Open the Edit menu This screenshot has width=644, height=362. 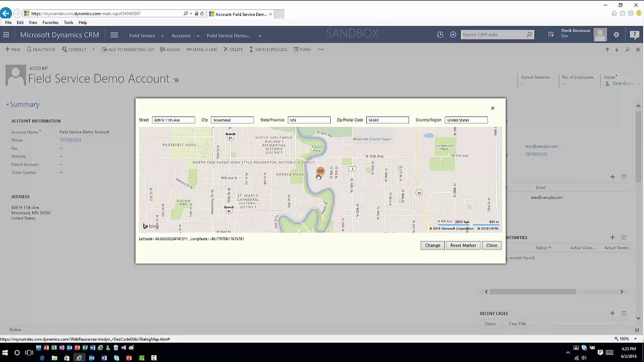(20, 23)
